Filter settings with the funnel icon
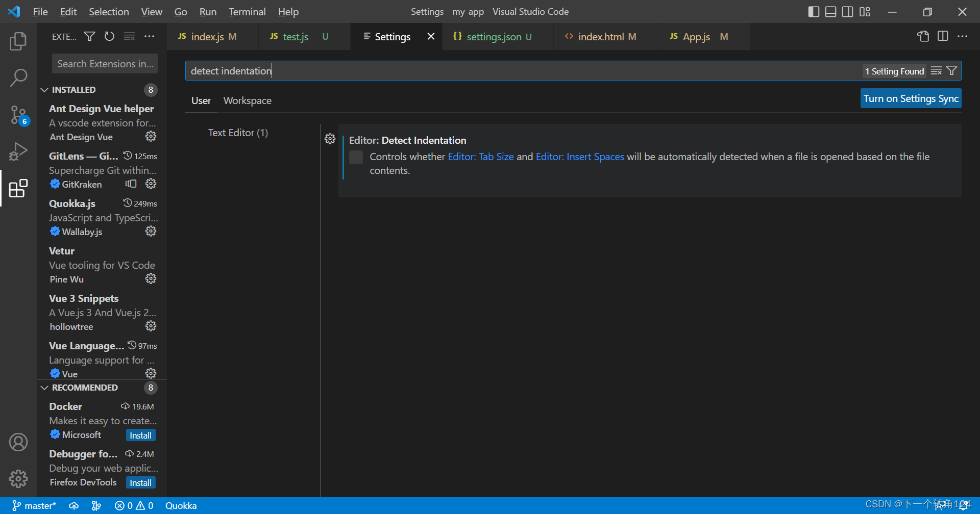The image size is (980, 514). 951,71
